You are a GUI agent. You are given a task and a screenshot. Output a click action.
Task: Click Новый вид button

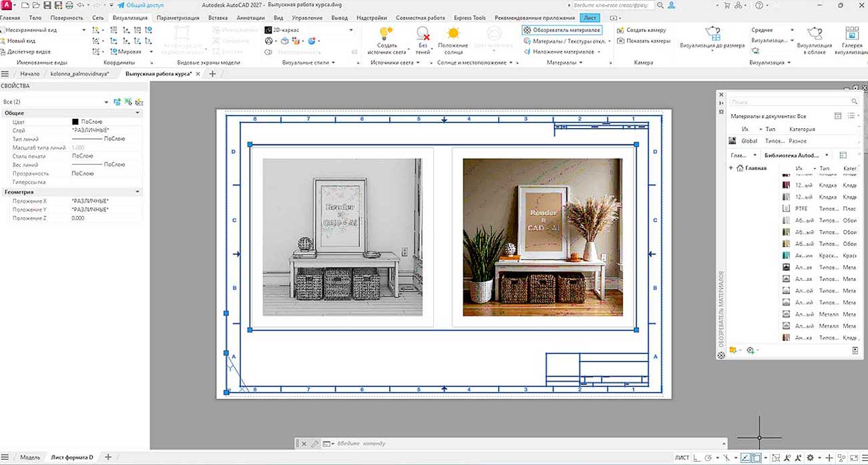point(18,41)
